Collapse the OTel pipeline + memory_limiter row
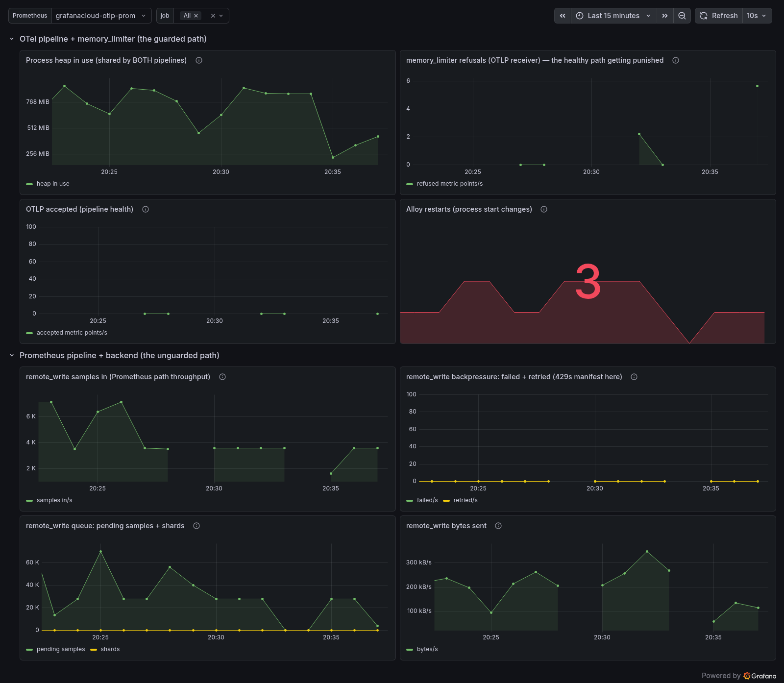The image size is (784, 683). [12, 39]
